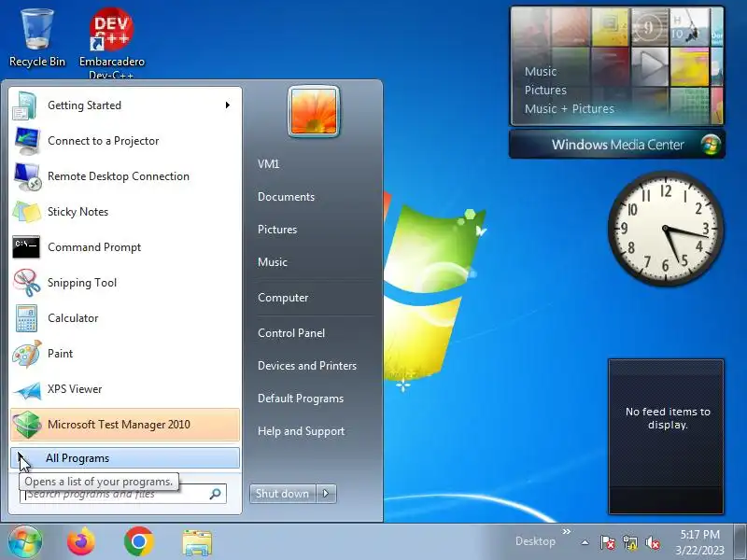Image resolution: width=747 pixels, height=560 pixels.
Task: Open the Microsoft Test Manager 2010 icon
Action: tap(27, 425)
